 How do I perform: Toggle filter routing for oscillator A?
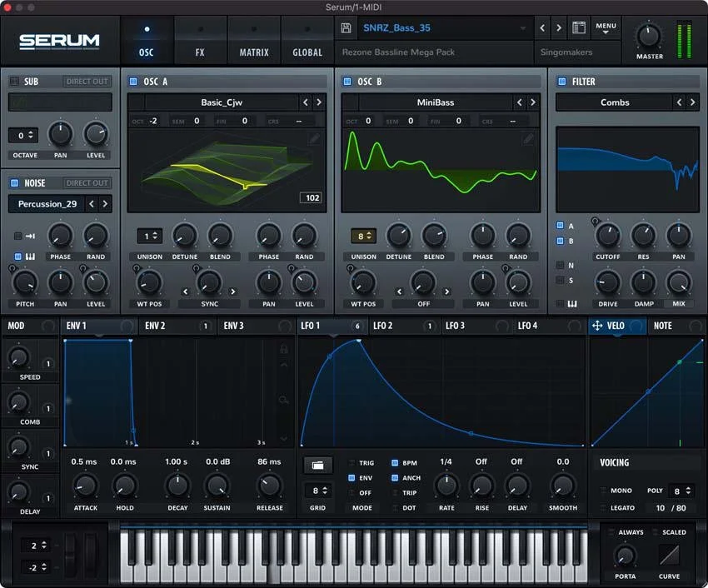tap(560, 225)
